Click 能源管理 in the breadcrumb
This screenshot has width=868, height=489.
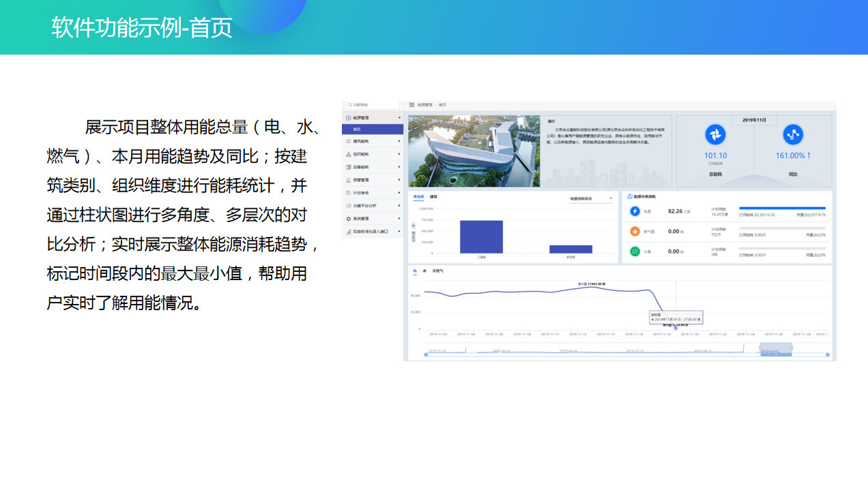425,105
